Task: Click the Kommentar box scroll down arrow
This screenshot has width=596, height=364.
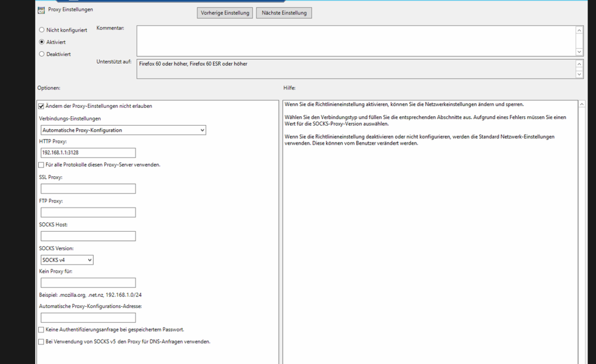Action: coord(579,52)
